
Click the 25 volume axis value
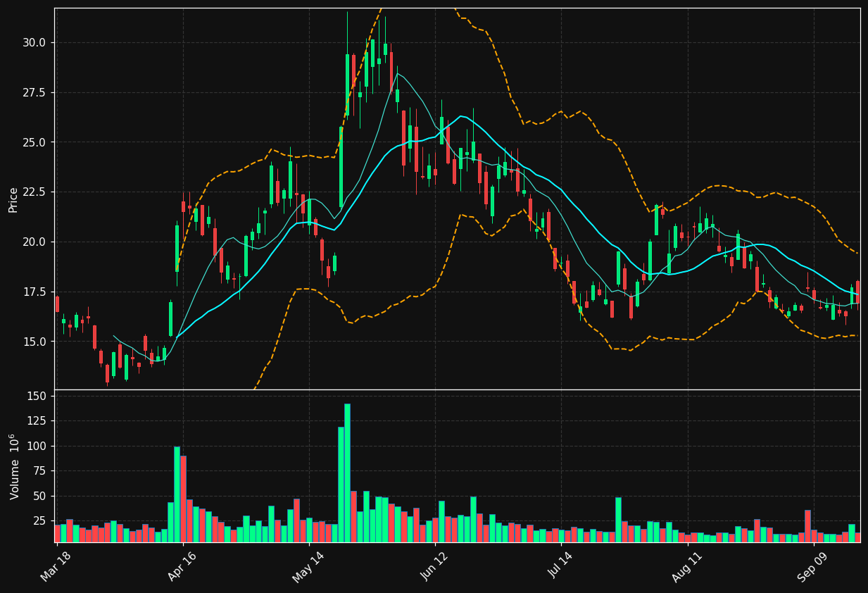click(x=41, y=521)
